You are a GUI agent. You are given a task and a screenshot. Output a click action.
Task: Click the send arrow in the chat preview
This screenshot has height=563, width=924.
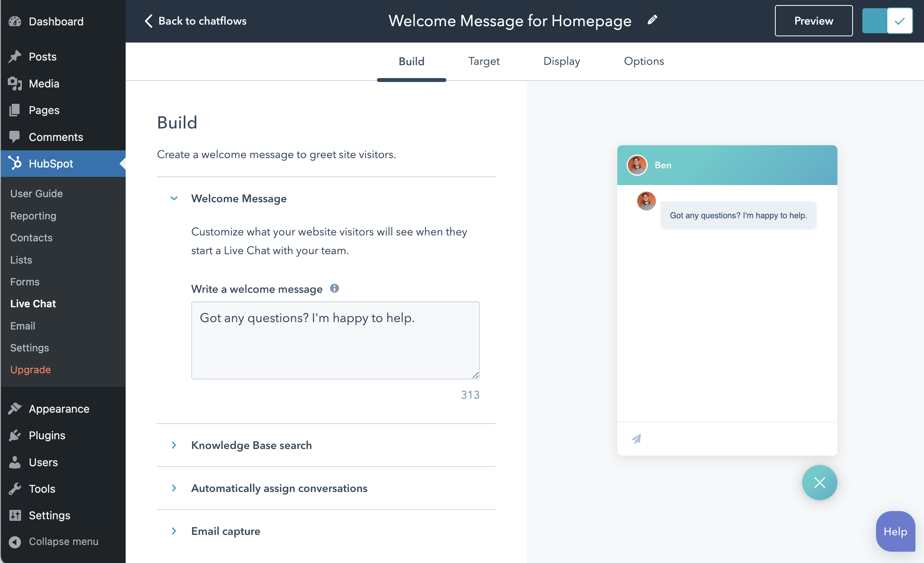coord(636,439)
